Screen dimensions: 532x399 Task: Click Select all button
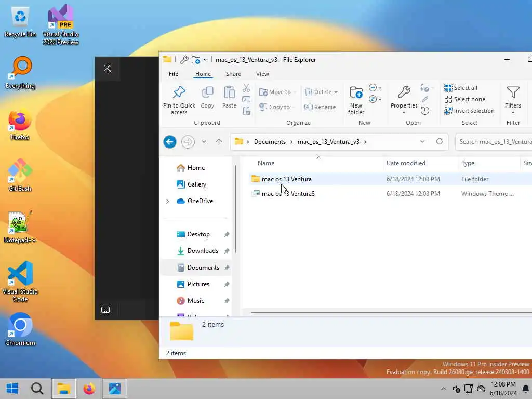[461, 88]
